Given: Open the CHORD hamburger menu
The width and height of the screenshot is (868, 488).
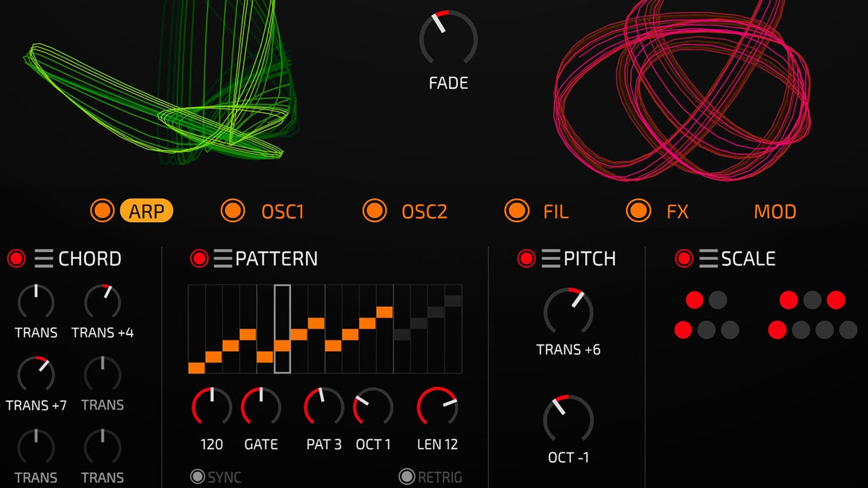Looking at the screenshot, I should coord(44,258).
